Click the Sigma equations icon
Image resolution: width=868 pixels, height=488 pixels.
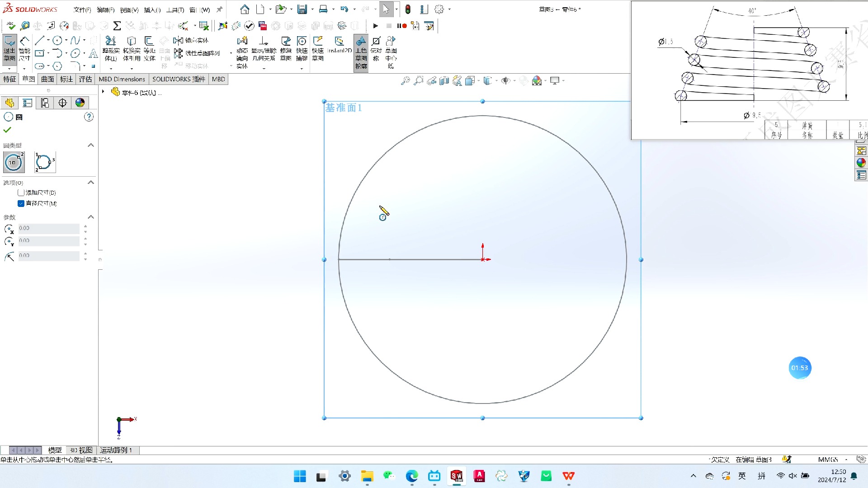[117, 26]
